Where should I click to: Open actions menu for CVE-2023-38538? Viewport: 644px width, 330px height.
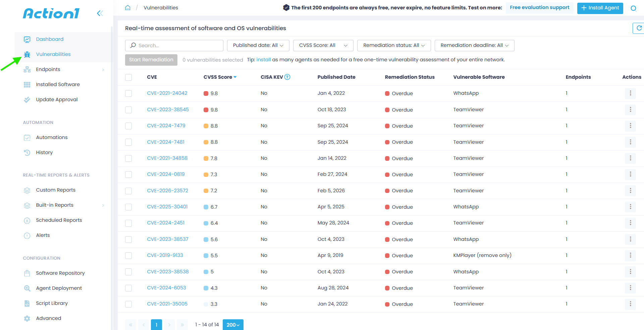coord(630,272)
